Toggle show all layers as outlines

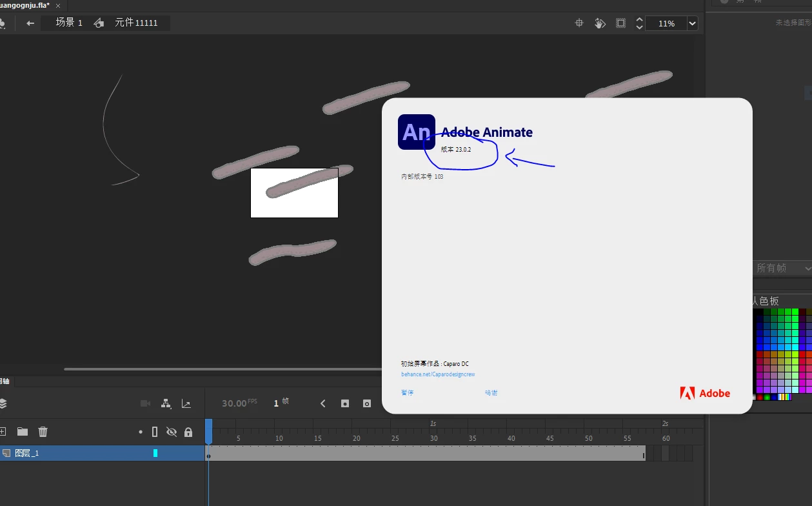coord(155,432)
